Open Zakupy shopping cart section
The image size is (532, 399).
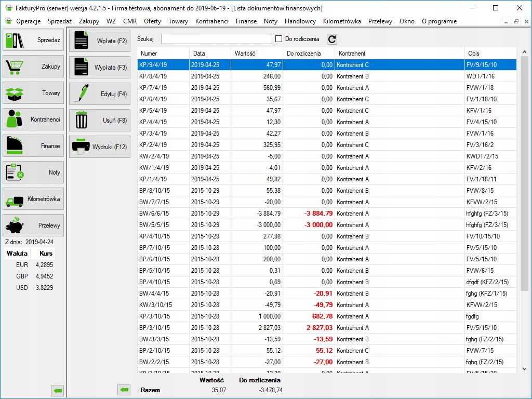tap(33, 66)
